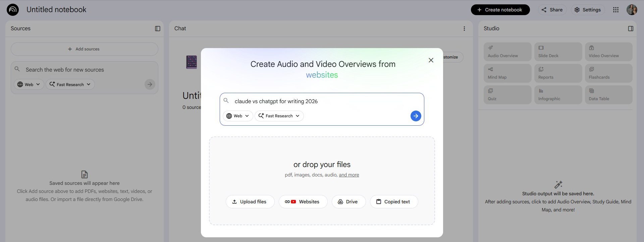This screenshot has height=242, width=644.
Task: Choose the Copied text option
Action: (x=394, y=202)
